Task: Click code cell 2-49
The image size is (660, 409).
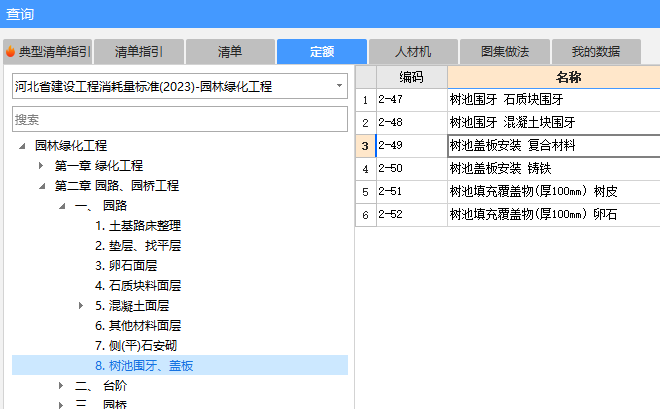Action: click(412, 146)
